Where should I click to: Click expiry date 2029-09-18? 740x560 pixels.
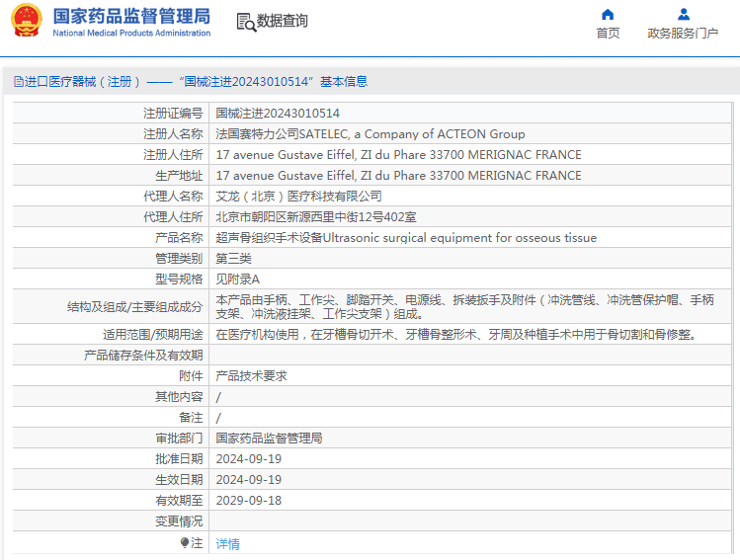tap(249, 501)
